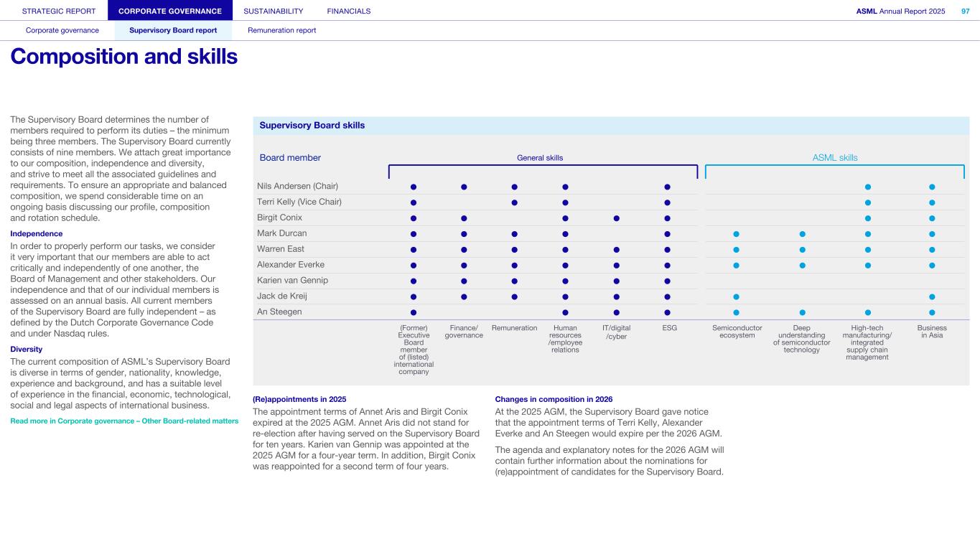980x552 pixels.
Task: Click the 'Board member' column header
Action: [x=290, y=158]
